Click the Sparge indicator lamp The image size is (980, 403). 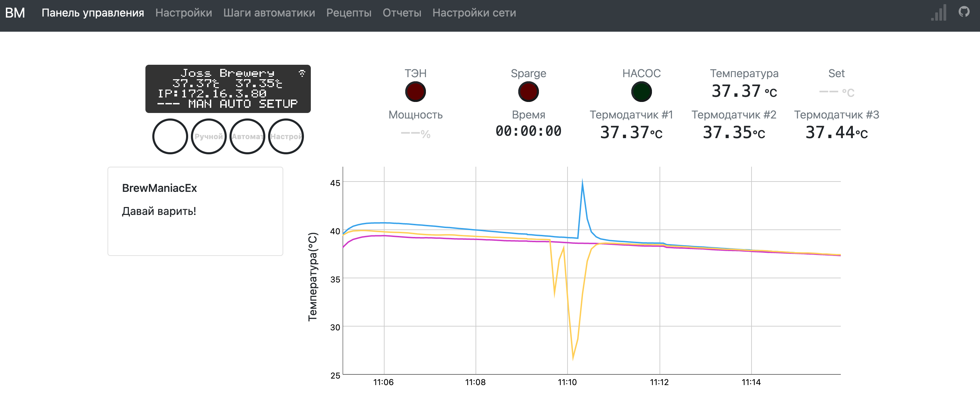pyautogui.click(x=529, y=92)
